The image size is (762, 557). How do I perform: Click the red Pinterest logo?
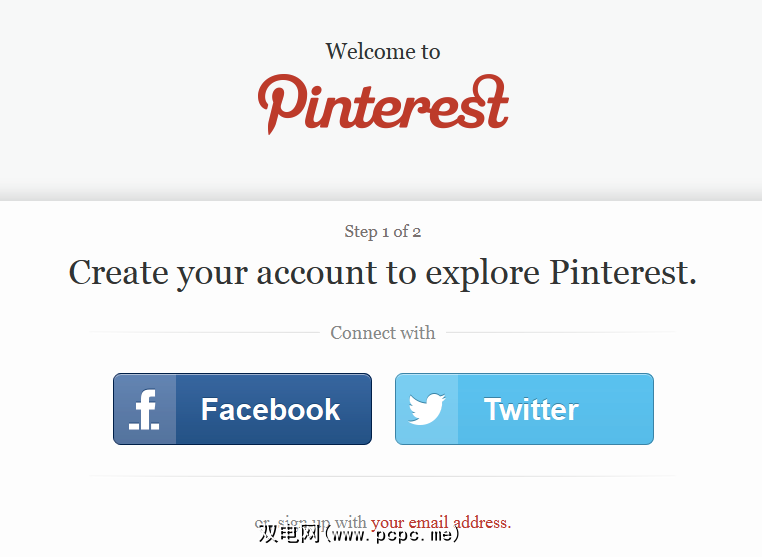(383, 103)
